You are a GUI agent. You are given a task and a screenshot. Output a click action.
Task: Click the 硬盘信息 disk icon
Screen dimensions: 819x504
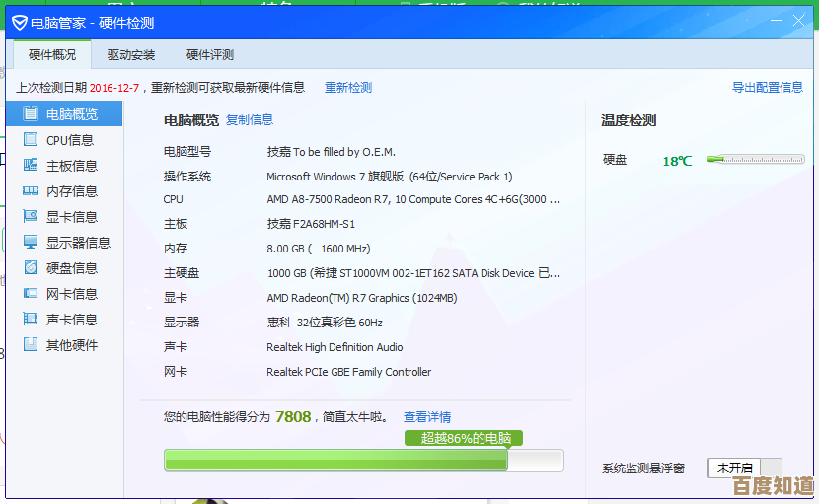31,267
